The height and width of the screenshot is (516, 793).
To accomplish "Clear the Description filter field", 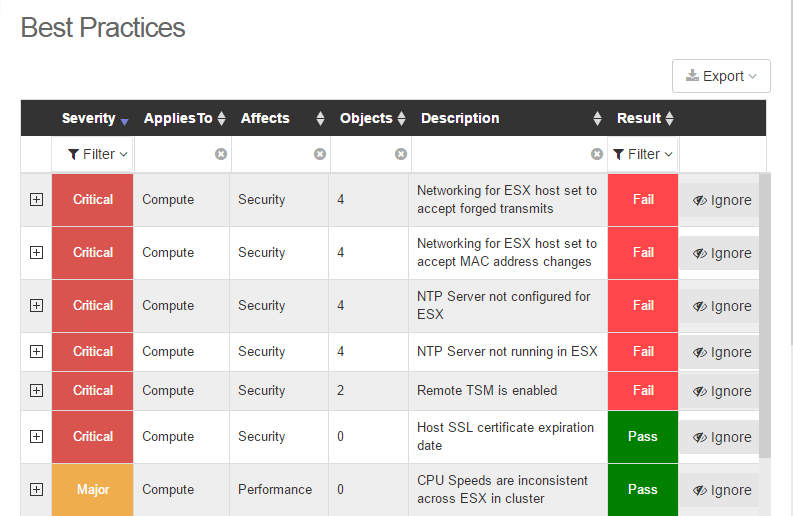I will pos(597,154).
